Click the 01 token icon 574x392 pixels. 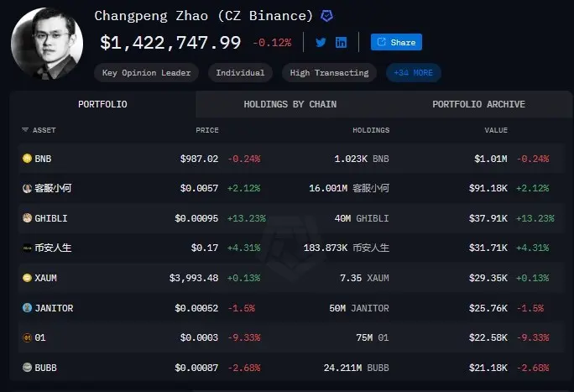coord(27,337)
